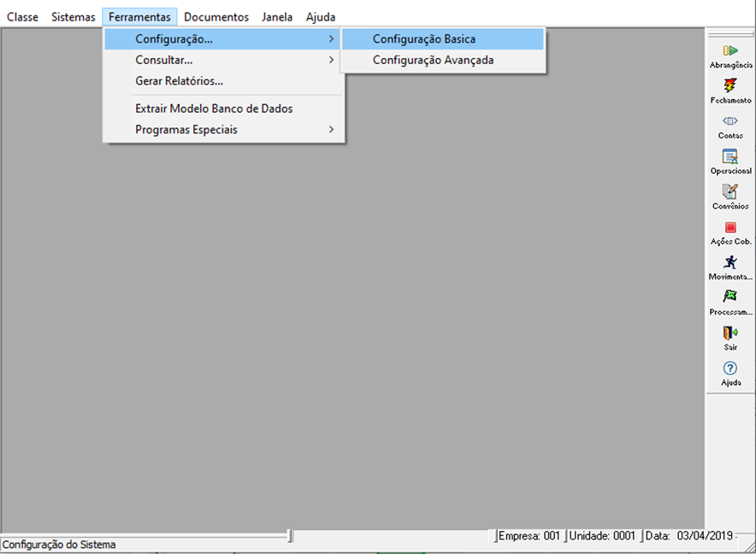Select the Configuração... menu entry

[x=224, y=39]
